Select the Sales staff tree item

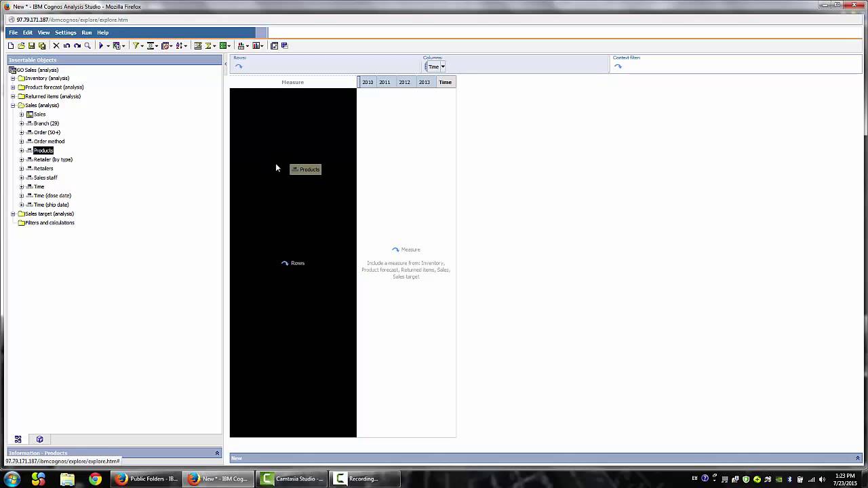click(45, 178)
